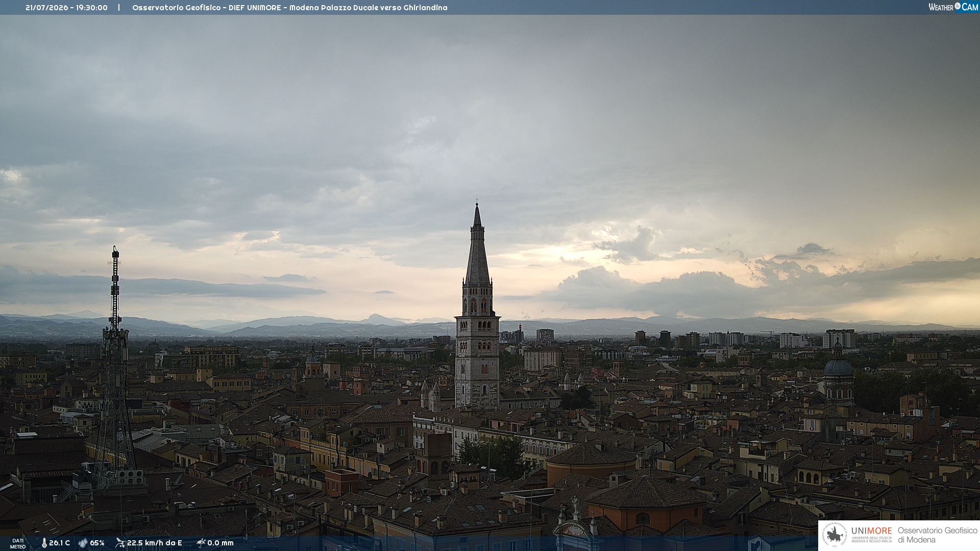Click the UNIMORE university seal emblem

(x=835, y=535)
